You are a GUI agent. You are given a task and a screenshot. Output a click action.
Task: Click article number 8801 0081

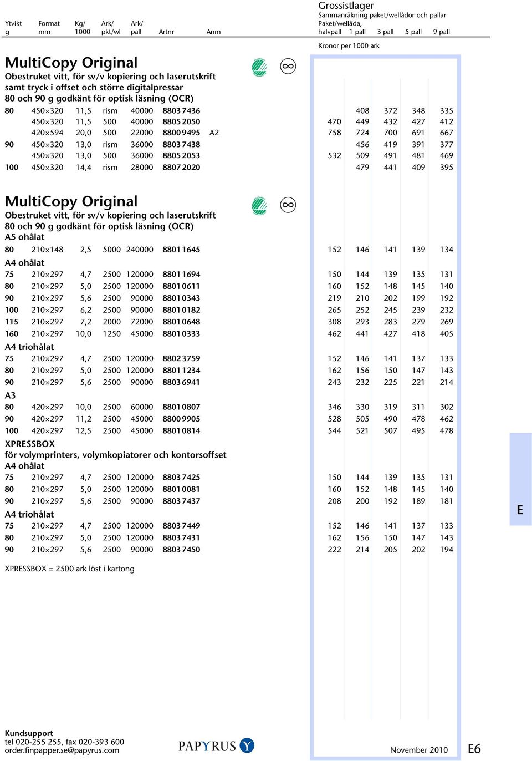(181, 490)
